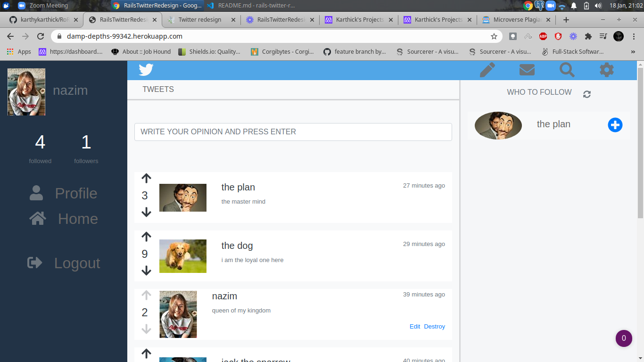Go to Home link in sidebar

point(78,219)
